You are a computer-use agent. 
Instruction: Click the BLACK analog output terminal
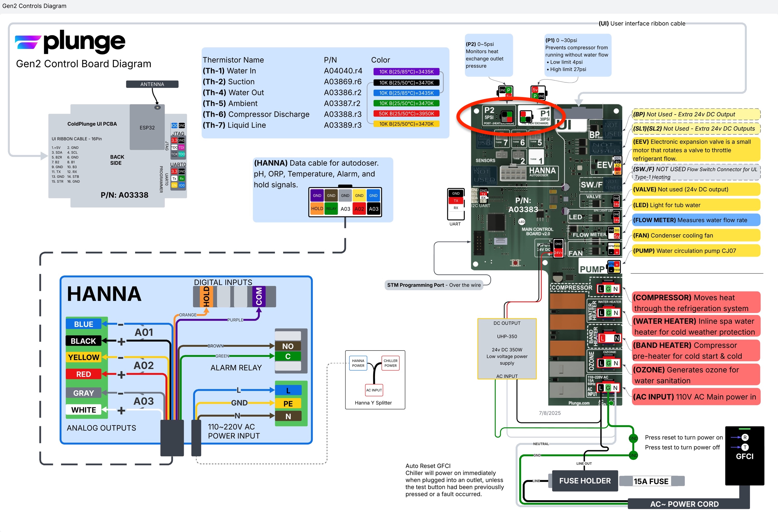click(84, 341)
